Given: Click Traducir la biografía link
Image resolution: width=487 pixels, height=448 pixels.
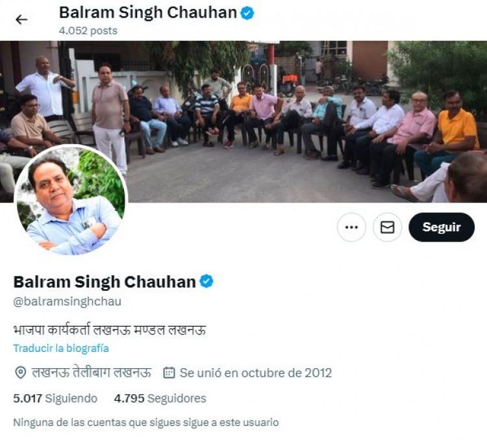Looking at the screenshot, I should pyautogui.click(x=61, y=349).
